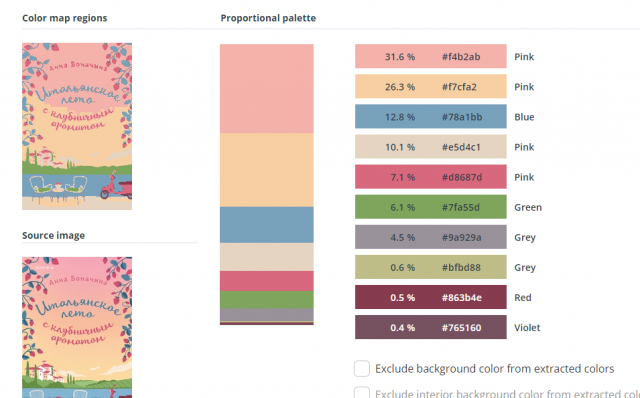Select the #9a929a grey swatch row
This screenshot has height=398, width=640.
pos(431,237)
